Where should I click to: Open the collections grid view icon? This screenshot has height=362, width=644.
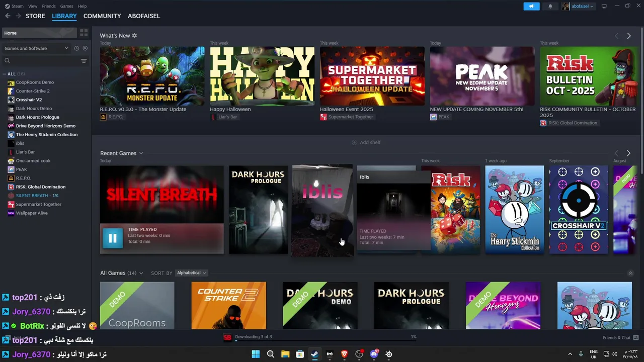click(84, 33)
